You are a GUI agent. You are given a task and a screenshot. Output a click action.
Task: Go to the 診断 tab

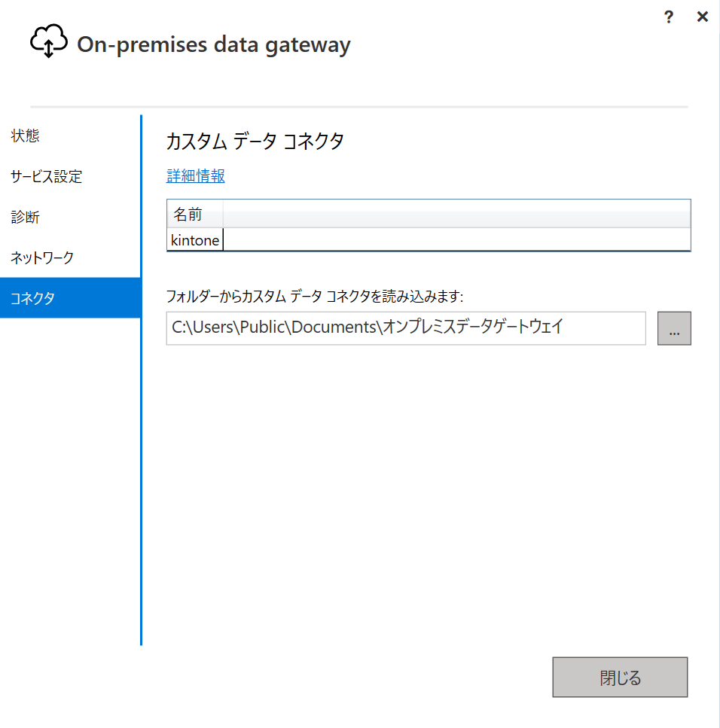click(x=26, y=218)
